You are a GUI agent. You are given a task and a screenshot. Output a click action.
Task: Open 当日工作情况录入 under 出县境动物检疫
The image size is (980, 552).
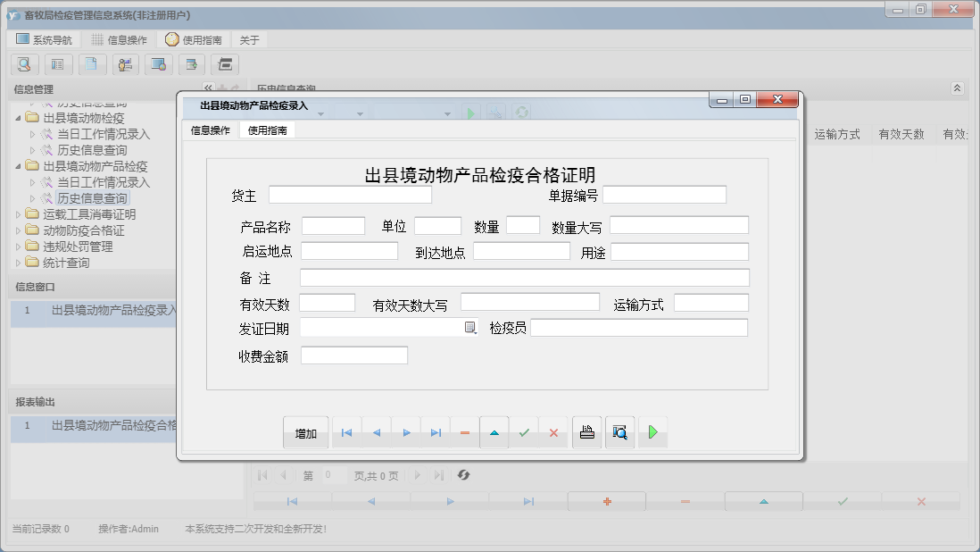[x=104, y=134]
